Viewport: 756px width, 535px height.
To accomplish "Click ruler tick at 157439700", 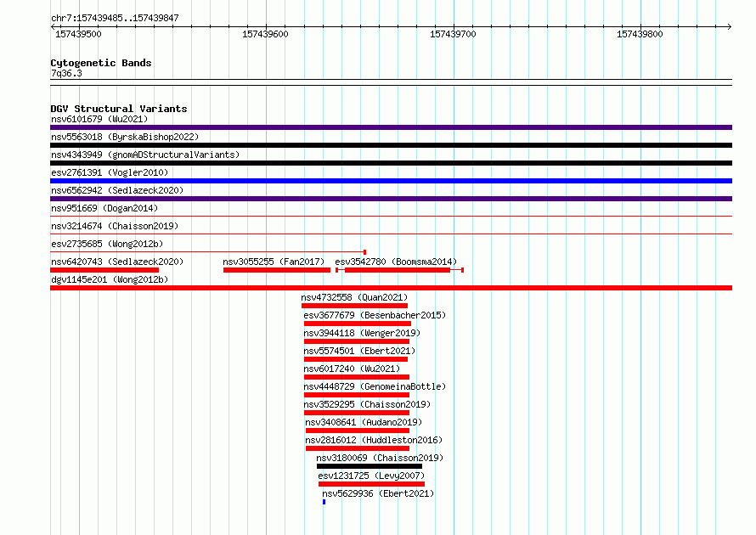I will [454, 26].
